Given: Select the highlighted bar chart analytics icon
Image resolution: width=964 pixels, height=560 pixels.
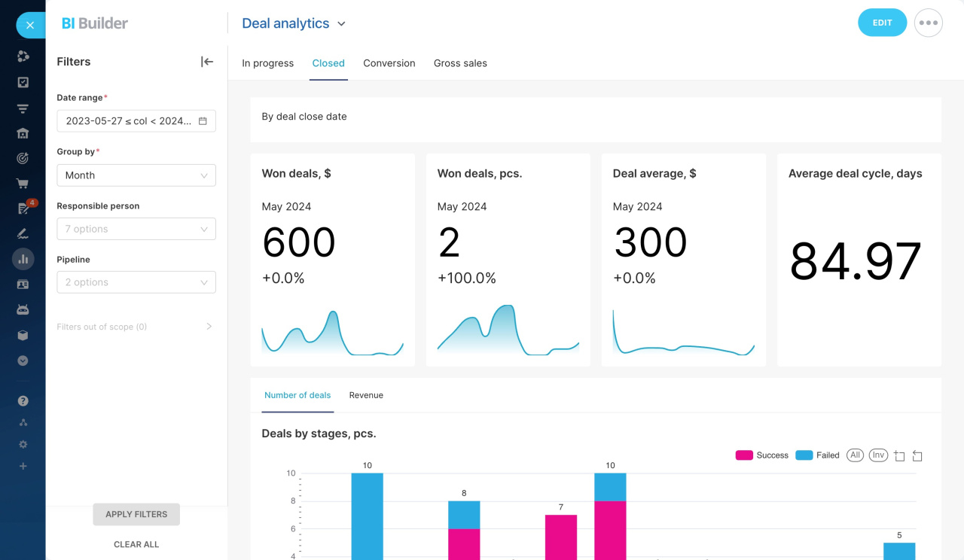Looking at the screenshot, I should [23, 259].
